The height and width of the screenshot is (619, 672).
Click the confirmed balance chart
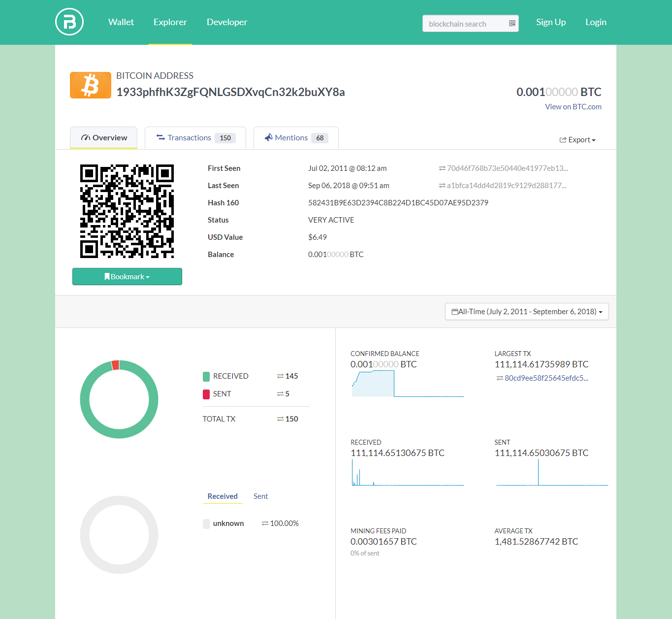(x=408, y=384)
